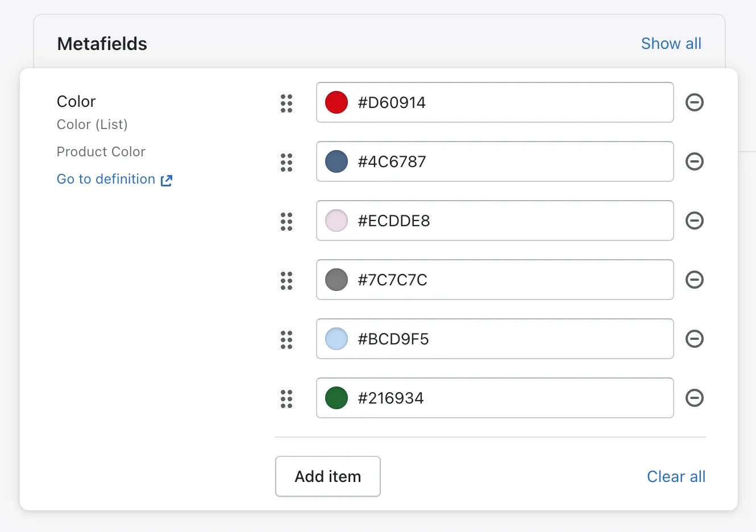Click the Color metafield label
Image resolution: width=756 pixels, height=532 pixels.
tap(76, 101)
